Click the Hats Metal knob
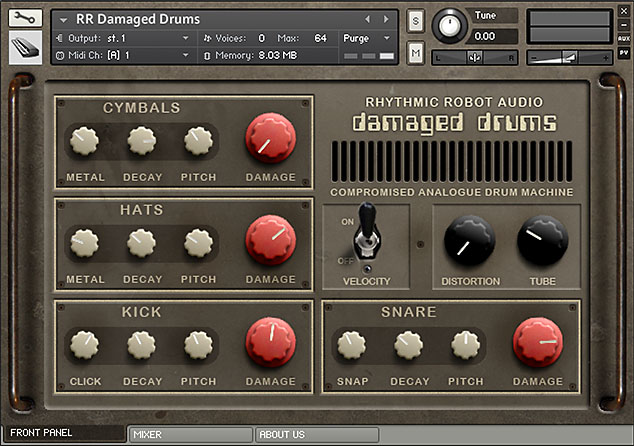The height and width of the screenshot is (446, 634). point(85,243)
